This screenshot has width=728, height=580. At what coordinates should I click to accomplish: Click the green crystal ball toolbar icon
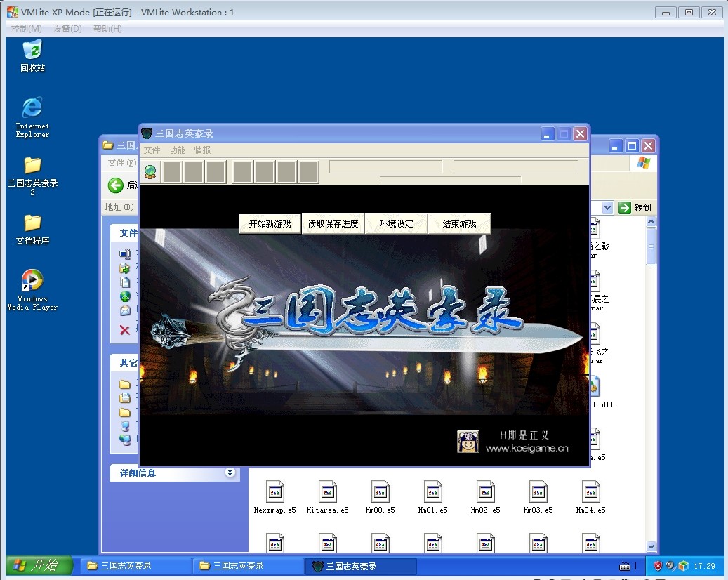150,172
